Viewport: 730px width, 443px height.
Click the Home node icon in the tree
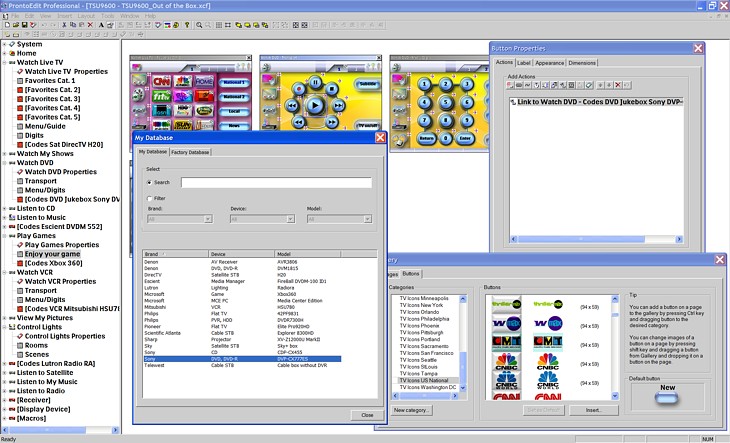click(x=10, y=53)
